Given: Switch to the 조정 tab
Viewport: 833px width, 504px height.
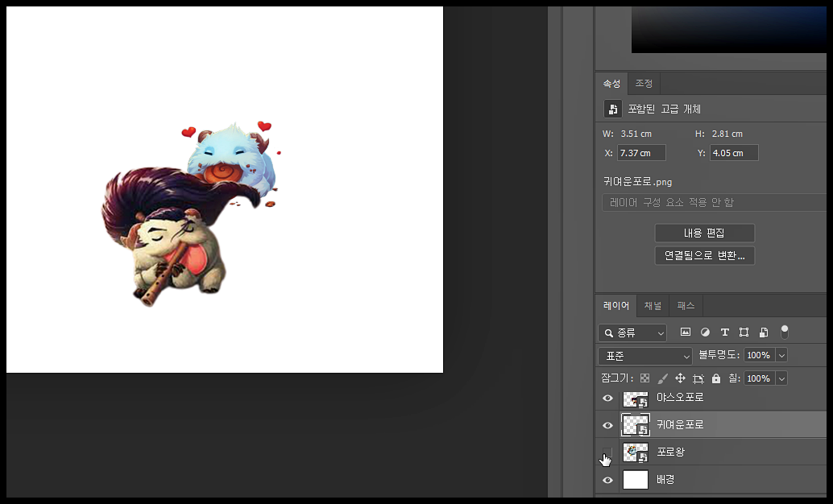Looking at the screenshot, I should 644,84.
